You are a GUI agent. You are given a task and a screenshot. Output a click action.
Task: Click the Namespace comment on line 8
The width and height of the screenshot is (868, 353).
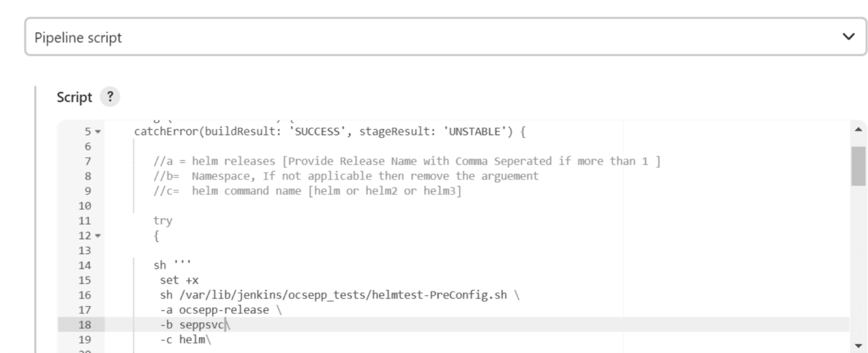click(346, 176)
